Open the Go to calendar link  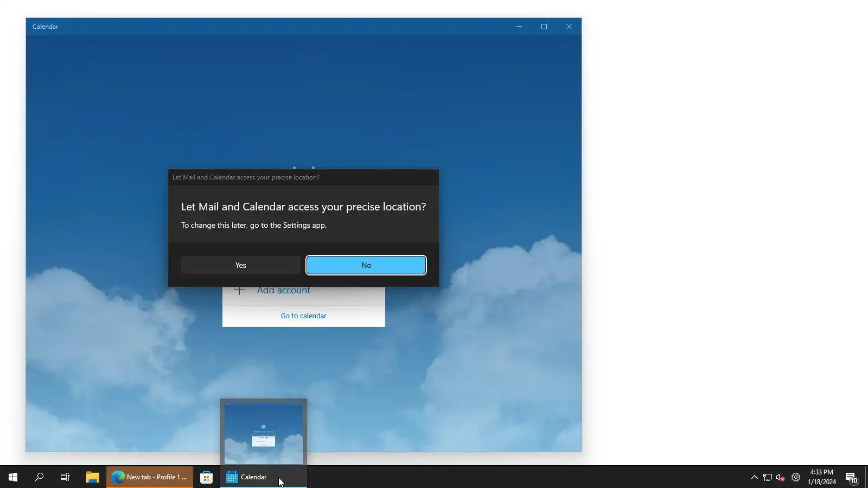coord(303,316)
